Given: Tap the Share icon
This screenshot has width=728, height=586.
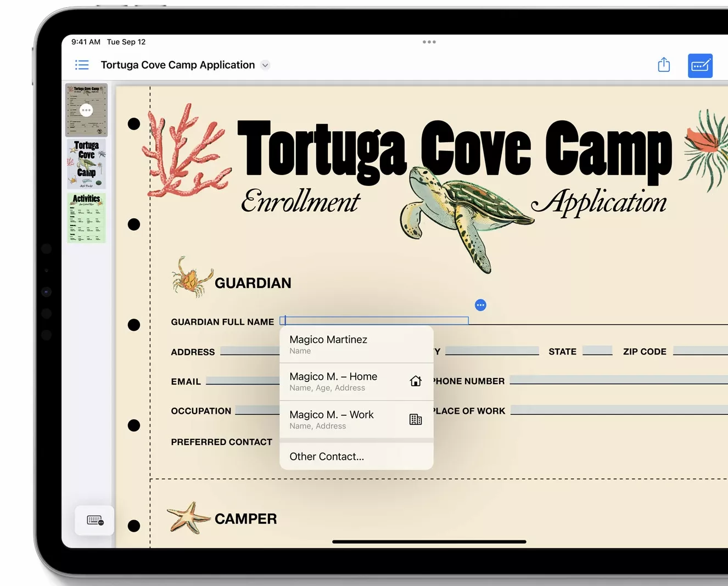Looking at the screenshot, I should pos(664,65).
